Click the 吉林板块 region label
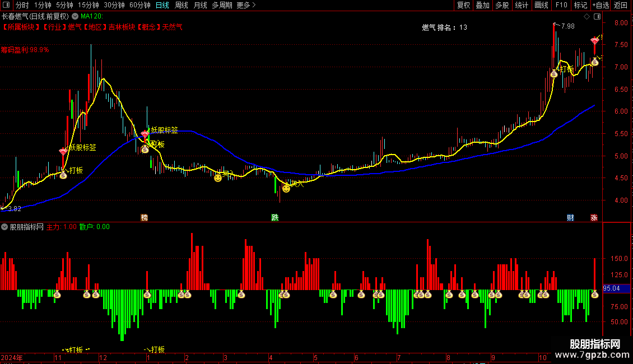633x364 pixels. coord(122,27)
